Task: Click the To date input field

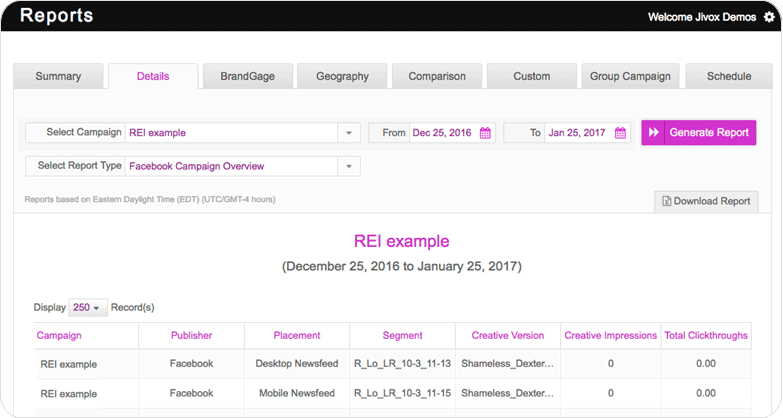Action: tap(577, 133)
